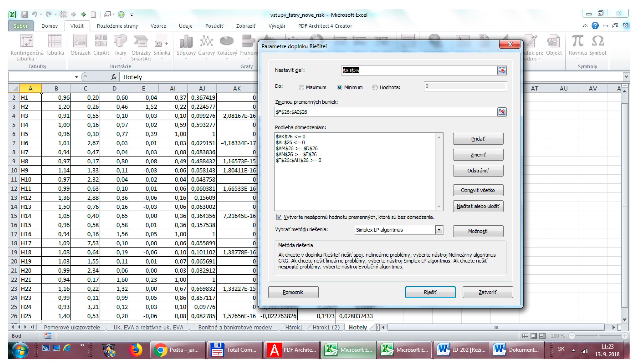Image resolution: width=640 pixels, height=364 pixels.
Task: Open the Hárok1 sheet tab
Action: click(294, 328)
